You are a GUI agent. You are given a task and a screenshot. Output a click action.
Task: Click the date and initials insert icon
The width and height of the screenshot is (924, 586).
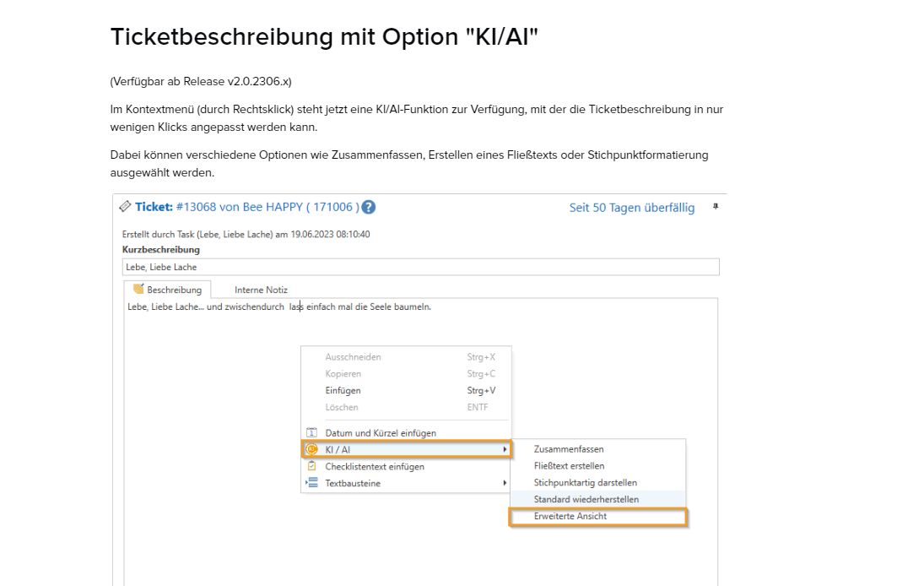point(311,433)
